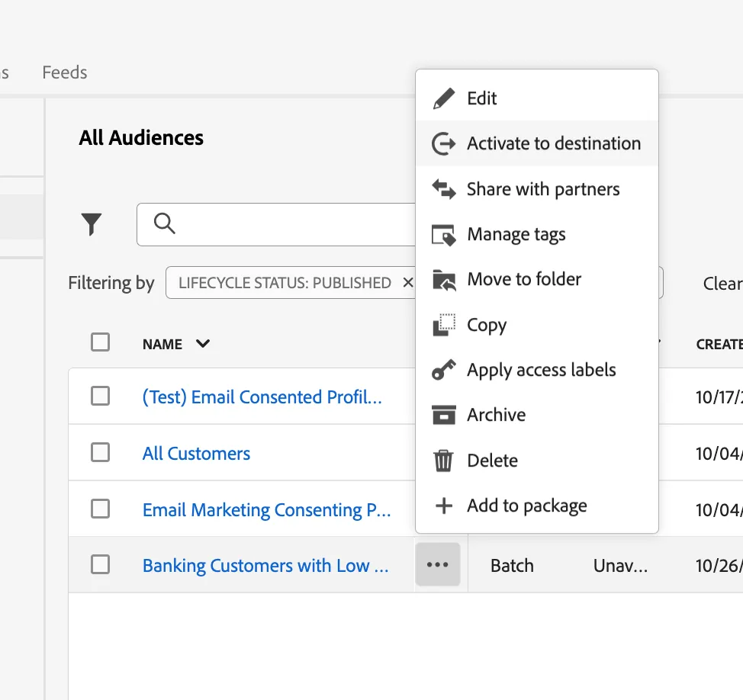Click the Activate to destination arrow icon
743x700 pixels.
(444, 143)
